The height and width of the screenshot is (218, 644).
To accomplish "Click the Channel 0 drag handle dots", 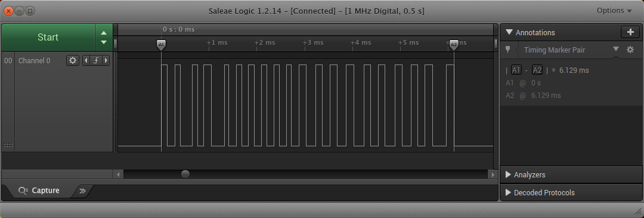I will click(x=8, y=145).
